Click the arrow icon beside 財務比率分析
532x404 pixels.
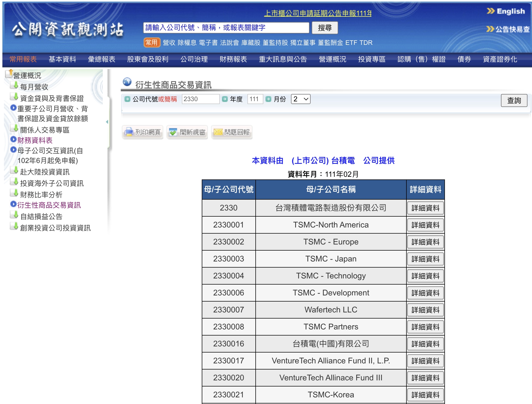click(14, 193)
